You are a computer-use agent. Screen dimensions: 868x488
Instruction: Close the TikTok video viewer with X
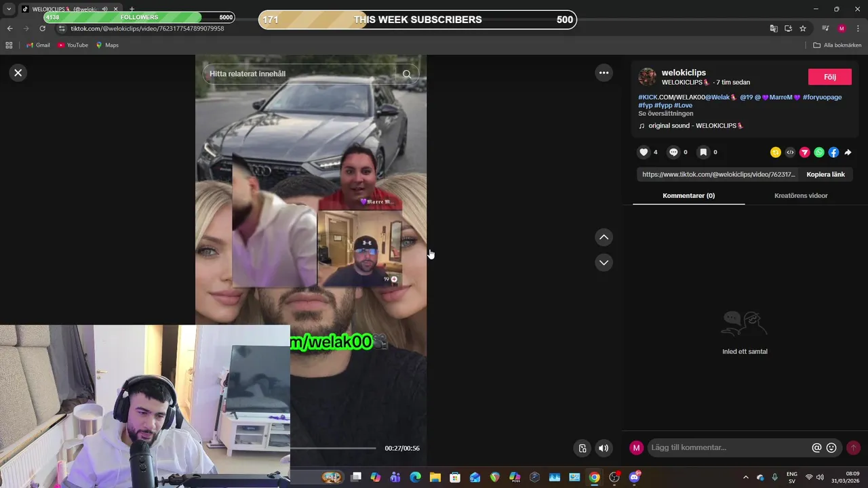click(x=18, y=73)
